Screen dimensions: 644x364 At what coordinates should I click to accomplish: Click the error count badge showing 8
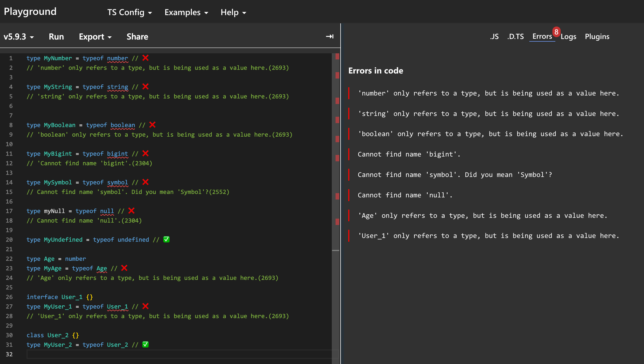[556, 32]
